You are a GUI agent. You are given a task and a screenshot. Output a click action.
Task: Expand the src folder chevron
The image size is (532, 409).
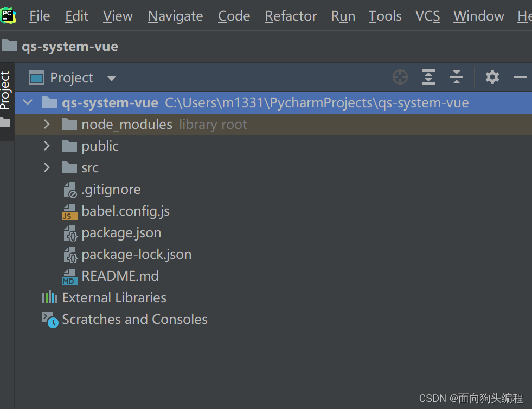(47, 168)
